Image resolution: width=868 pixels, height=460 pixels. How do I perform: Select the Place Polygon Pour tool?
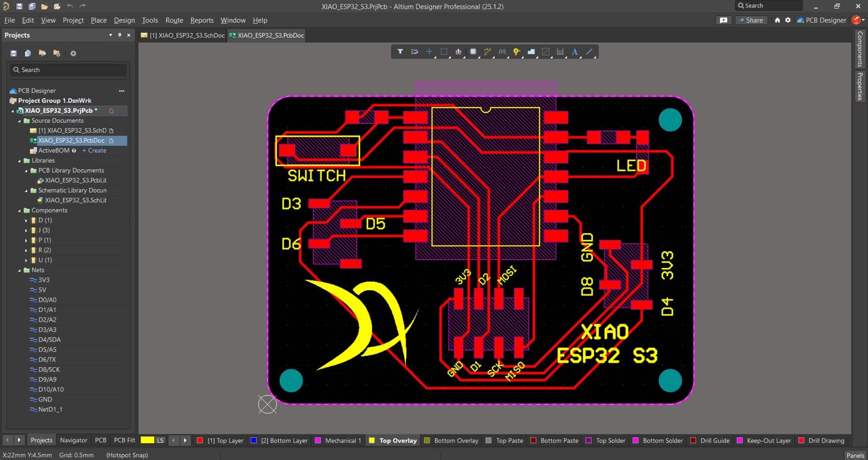[531, 52]
